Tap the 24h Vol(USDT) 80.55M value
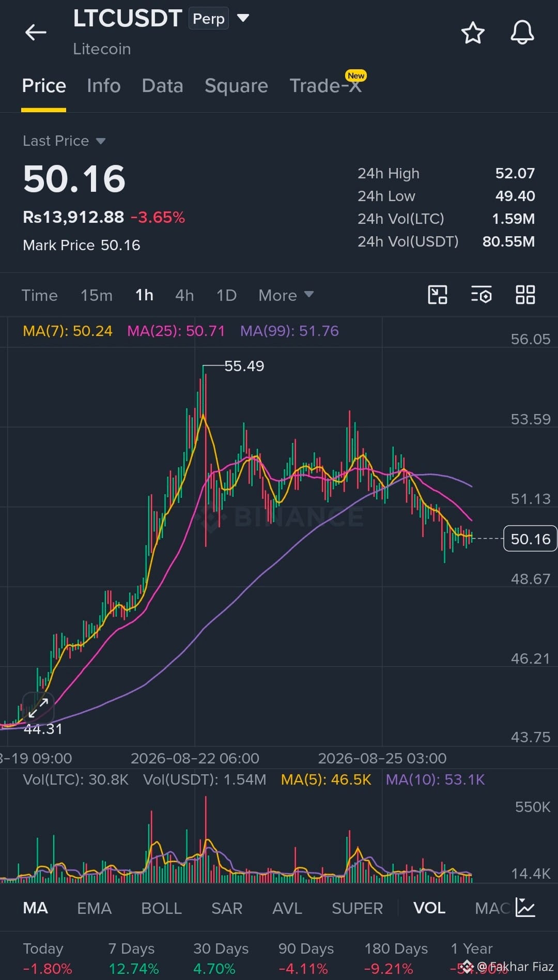Viewport: 558px width, 980px height. point(508,241)
